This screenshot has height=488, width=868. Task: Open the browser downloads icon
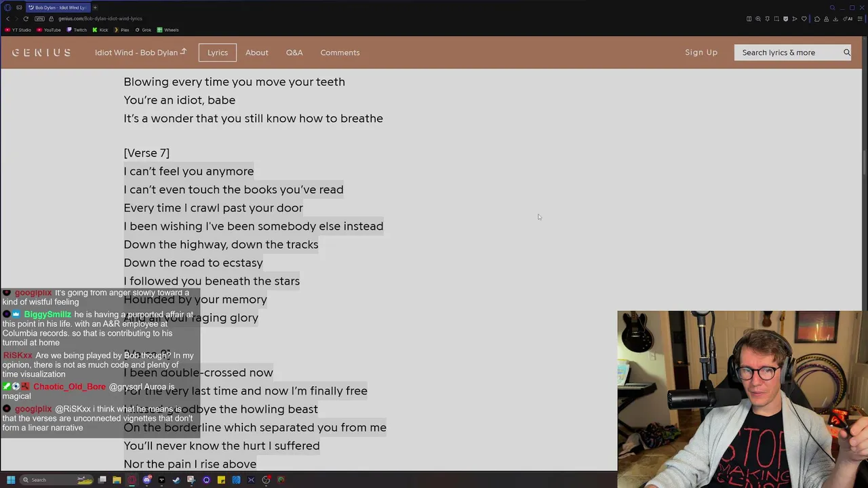[x=835, y=19]
